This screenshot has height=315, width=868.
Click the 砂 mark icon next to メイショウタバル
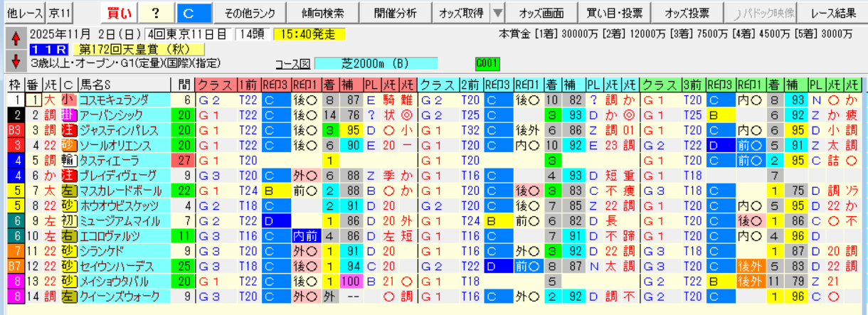tap(68, 281)
